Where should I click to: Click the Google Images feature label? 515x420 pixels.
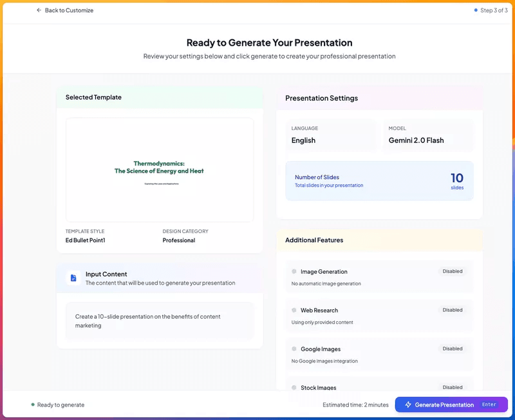point(321,349)
